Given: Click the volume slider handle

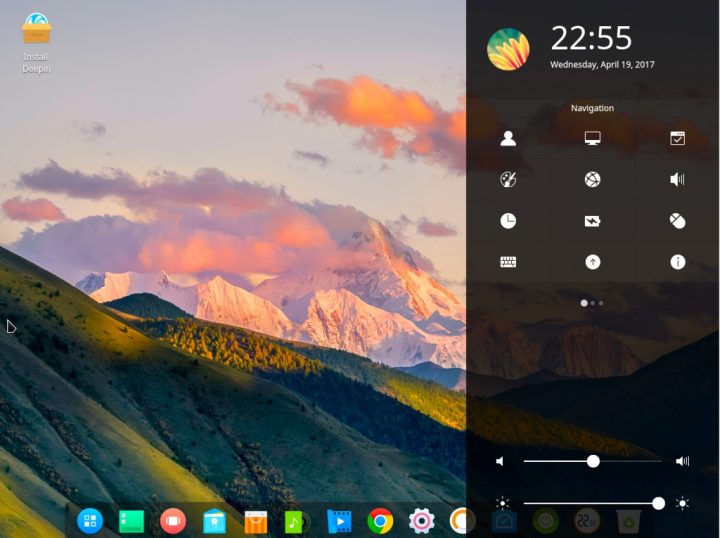Looking at the screenshot, I should pyautogui.click(x=593, y=461).
